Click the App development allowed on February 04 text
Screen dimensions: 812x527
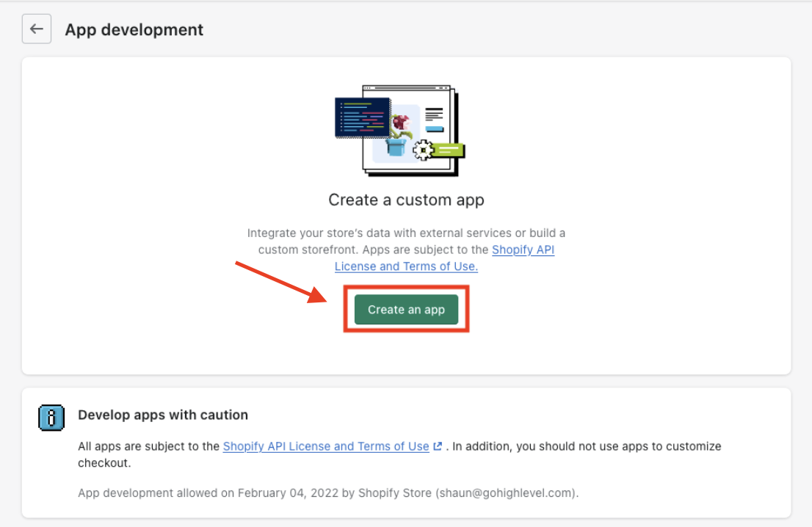[328, 493]
